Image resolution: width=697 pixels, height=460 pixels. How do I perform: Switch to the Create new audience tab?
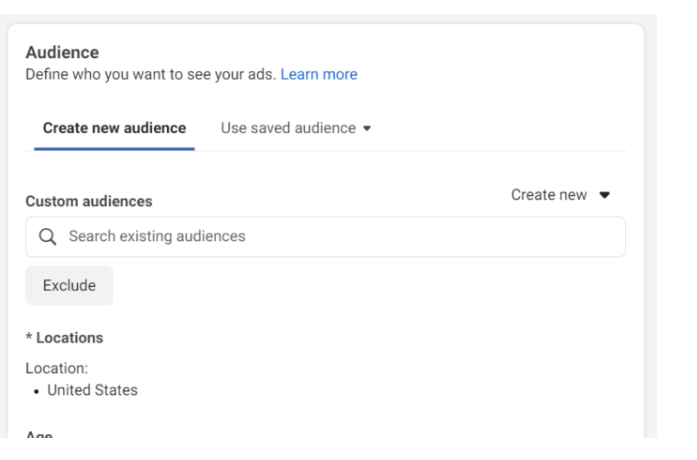tap(114, 128)
